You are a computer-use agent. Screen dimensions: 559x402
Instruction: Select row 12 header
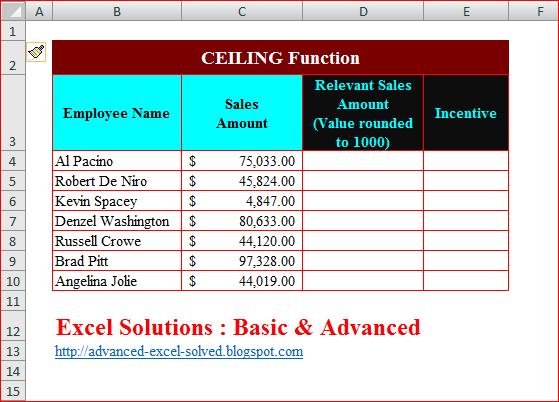pyautogui.click(x=13, y=325)
